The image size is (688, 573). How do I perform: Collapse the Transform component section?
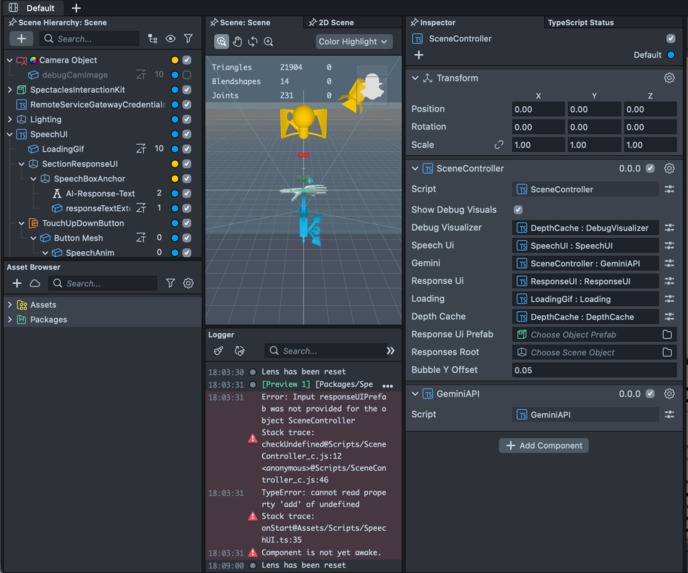click(x=415, y=78)
